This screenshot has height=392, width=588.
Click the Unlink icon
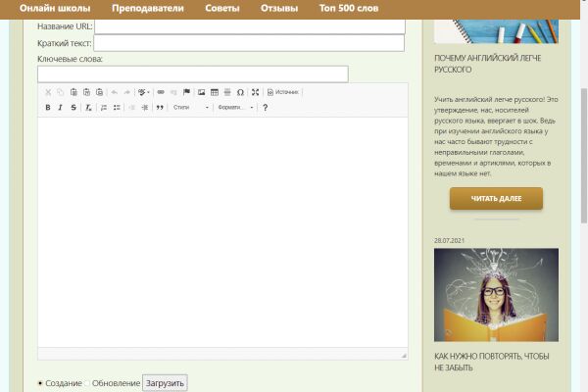[173, 92]
